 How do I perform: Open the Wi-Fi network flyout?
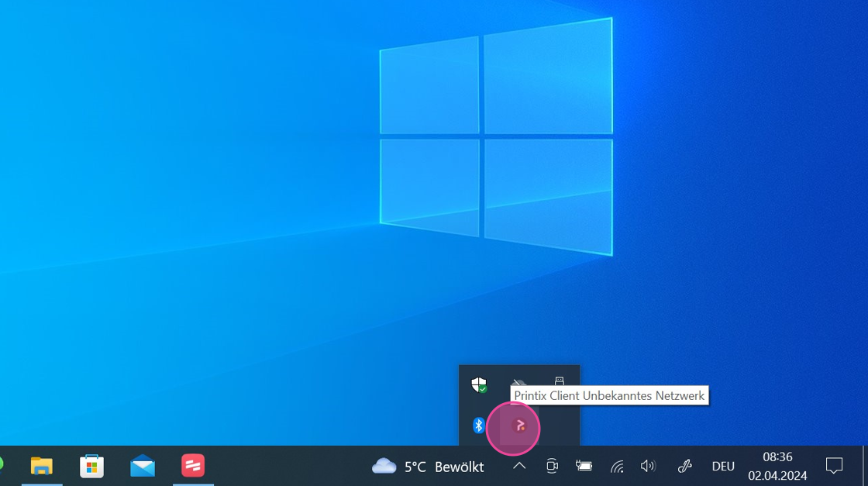617,467
